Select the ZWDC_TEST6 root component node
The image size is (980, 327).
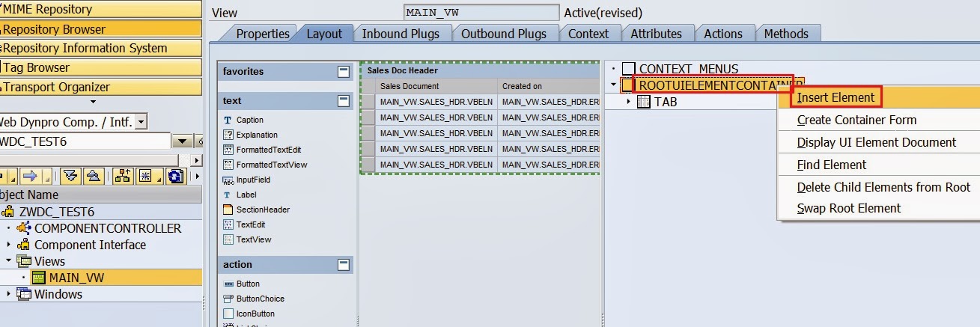[x=56, y=212]
